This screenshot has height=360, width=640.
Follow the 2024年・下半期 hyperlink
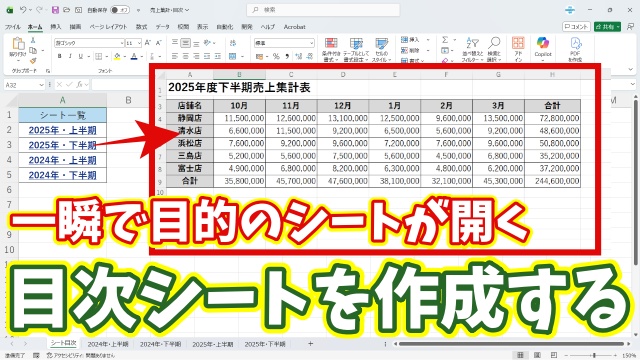62,175
